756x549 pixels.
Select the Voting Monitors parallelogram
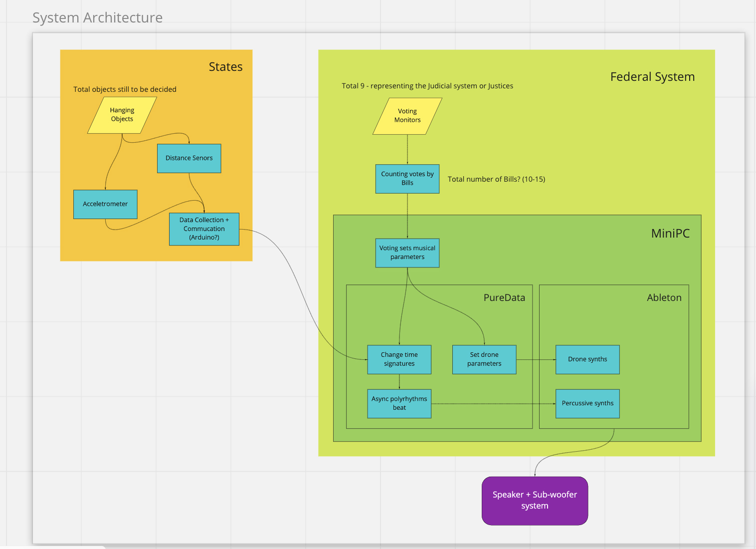pos(407,116)
